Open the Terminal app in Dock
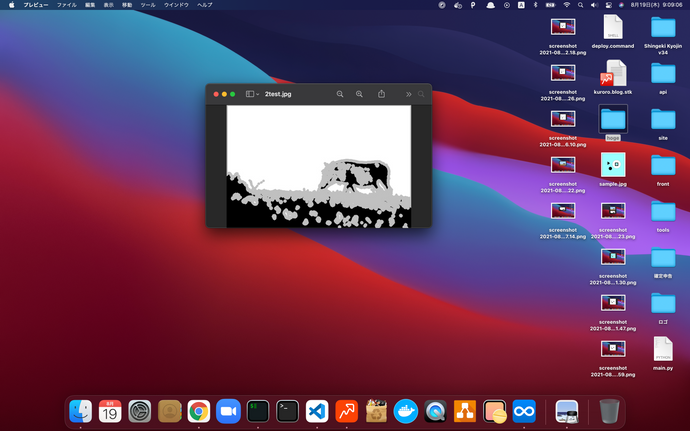Screen dimensions: 690x431 point(287,411)
